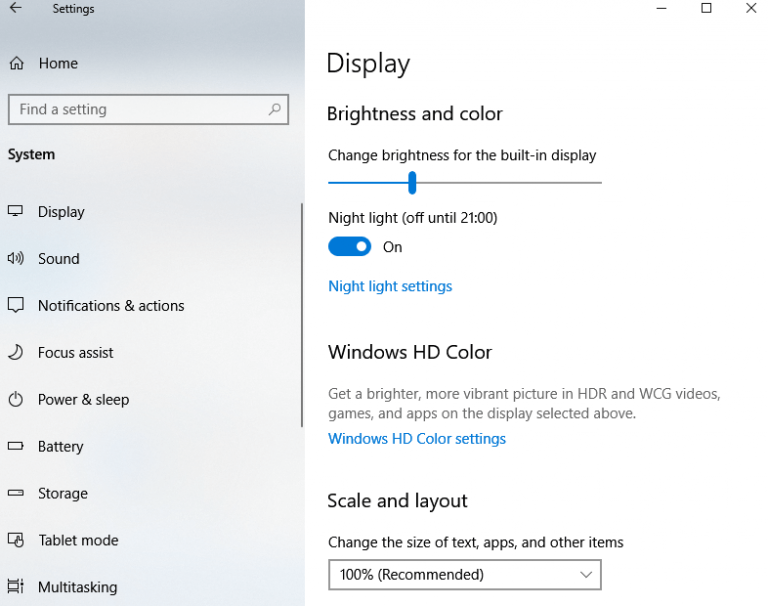
Task: Click the Scale and layout heading
Action: 397,501
